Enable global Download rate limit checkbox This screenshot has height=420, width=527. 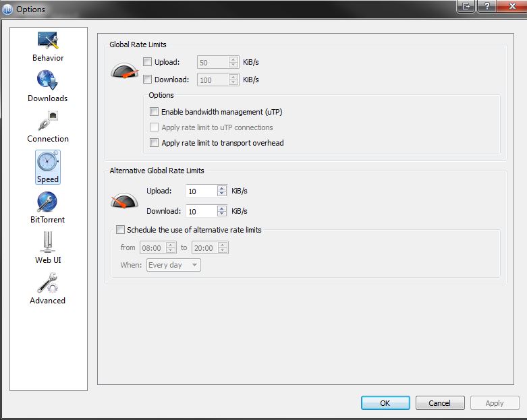(x=147, y=80)
